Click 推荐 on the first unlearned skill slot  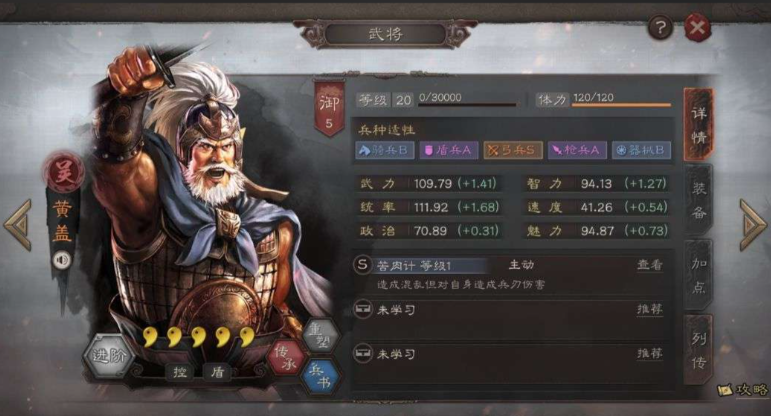click(x=650, y=309)
